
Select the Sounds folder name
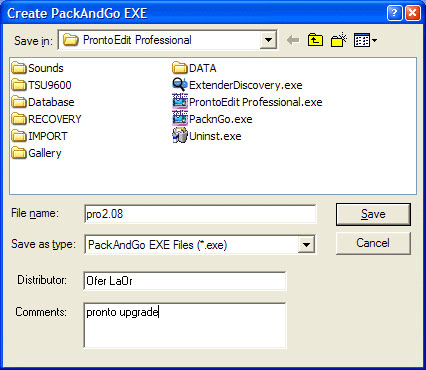point(46,68)
